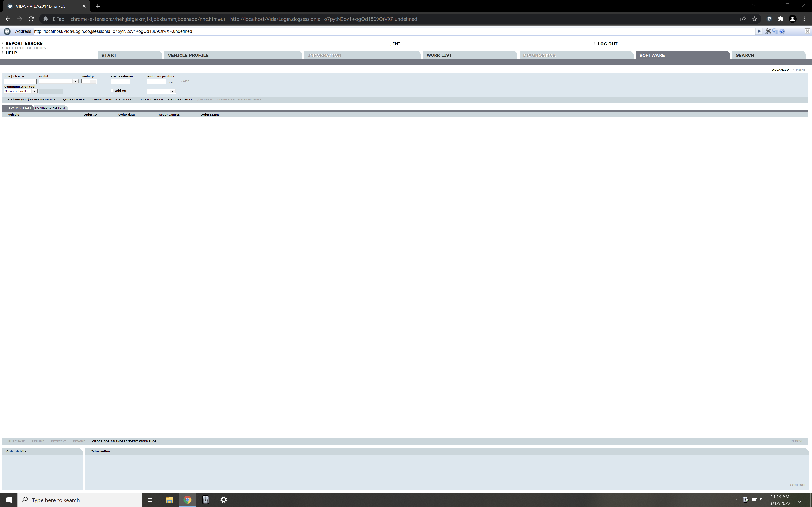Screen dimensions: 812x507
Task: Click the bookmark star icon
Action: pyautogui.click(x=755, y=19)
